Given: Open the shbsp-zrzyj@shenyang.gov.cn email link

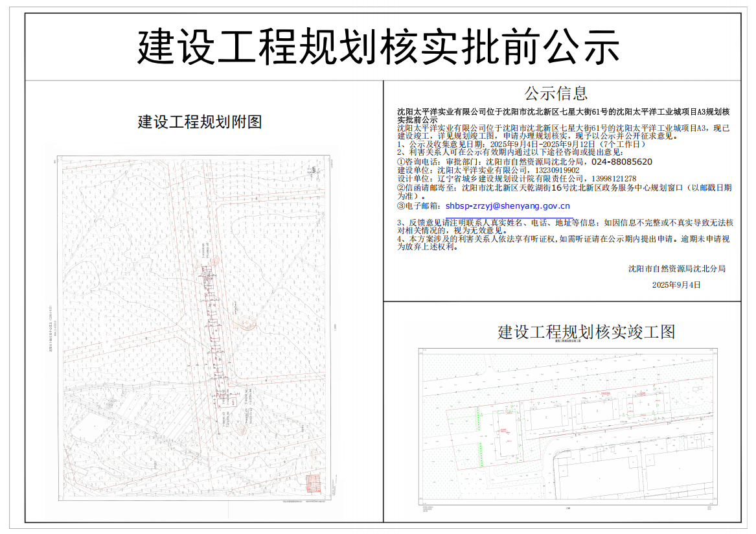Looking at the screenshot, I should tap(508, 206).
